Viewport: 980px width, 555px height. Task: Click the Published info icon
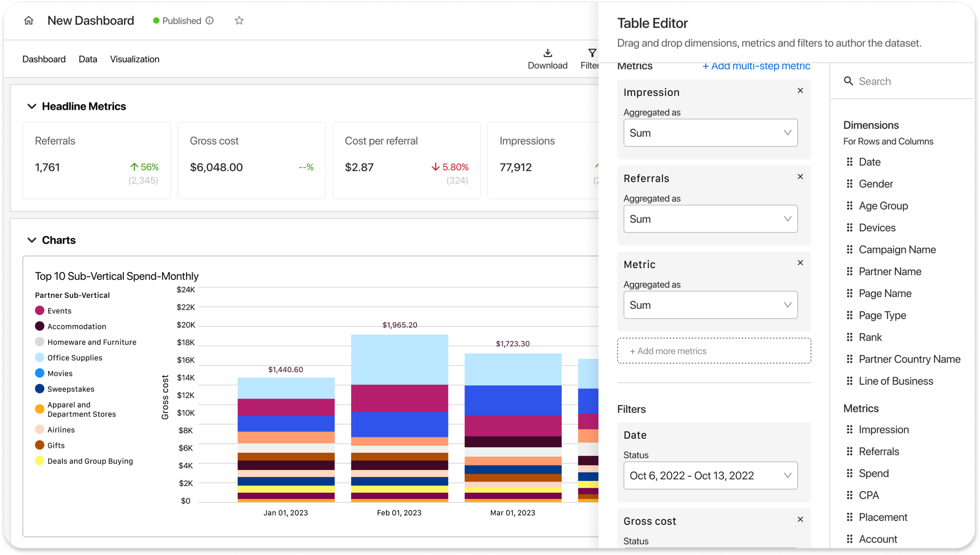tap(210, 20)
